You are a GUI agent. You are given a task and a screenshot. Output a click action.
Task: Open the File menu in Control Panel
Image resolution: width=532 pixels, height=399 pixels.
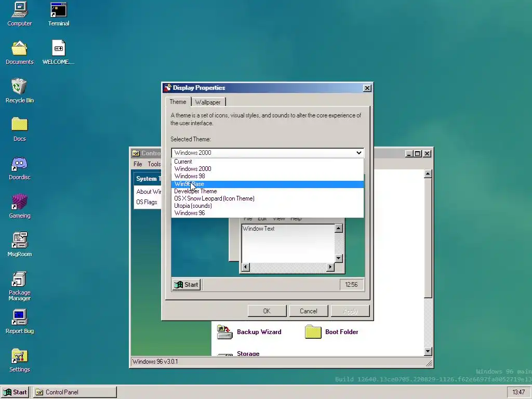point(138,164)
